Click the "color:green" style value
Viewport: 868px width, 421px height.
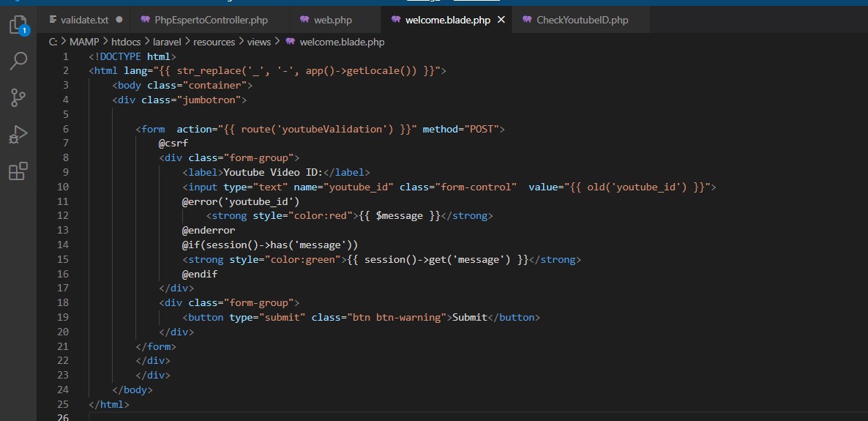pyautogui.click(x=303, y=259)
